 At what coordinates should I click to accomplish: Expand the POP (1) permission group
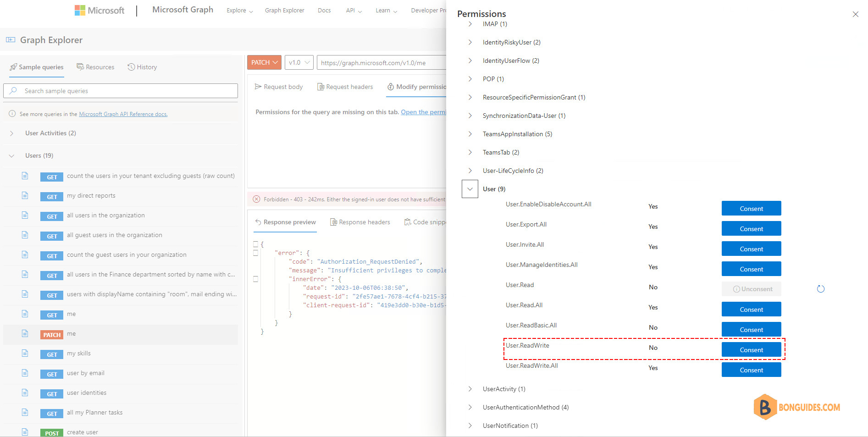470,79
